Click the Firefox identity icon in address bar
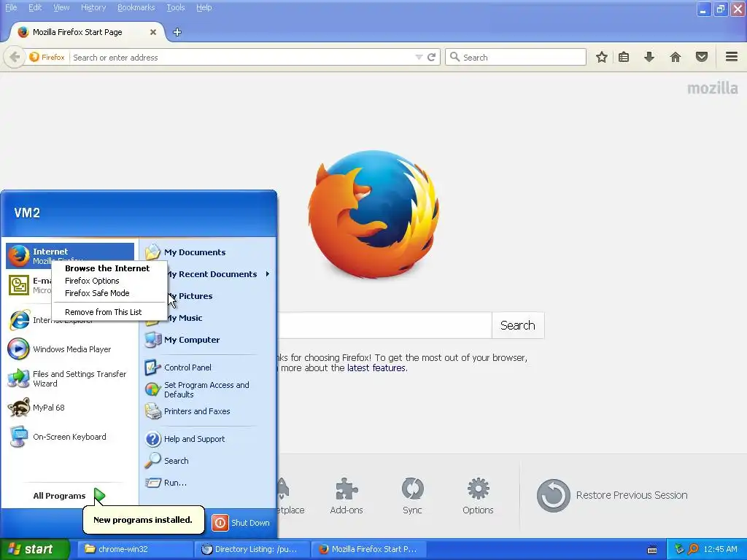 click(x=47, y=57)
